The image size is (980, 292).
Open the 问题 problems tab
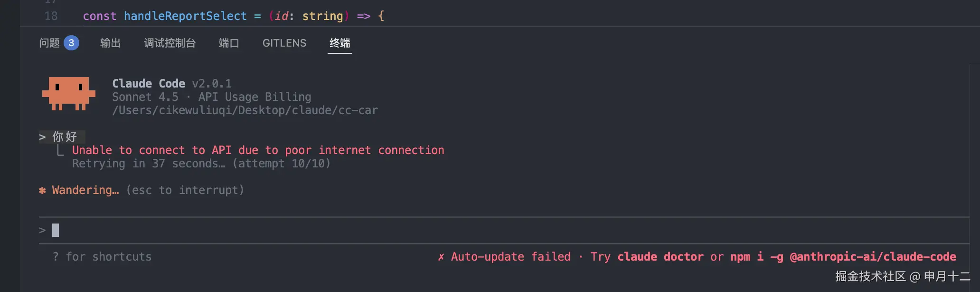coord(49,43)
